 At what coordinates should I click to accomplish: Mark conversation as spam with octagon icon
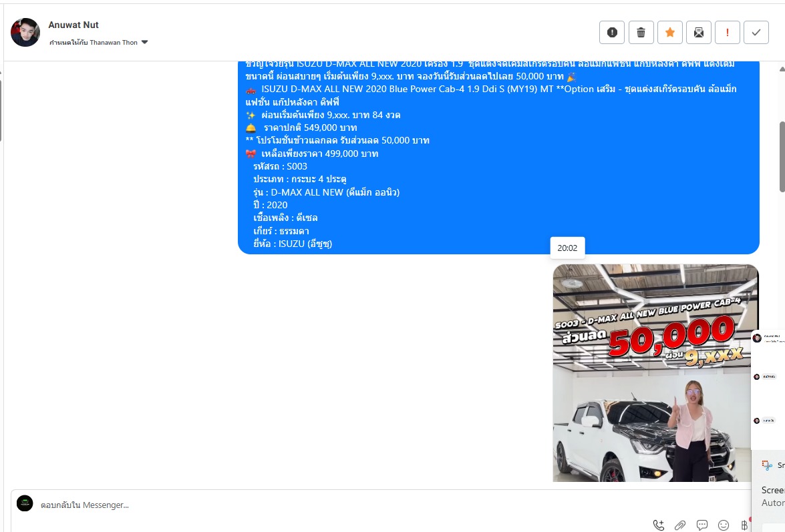(612, 33)
